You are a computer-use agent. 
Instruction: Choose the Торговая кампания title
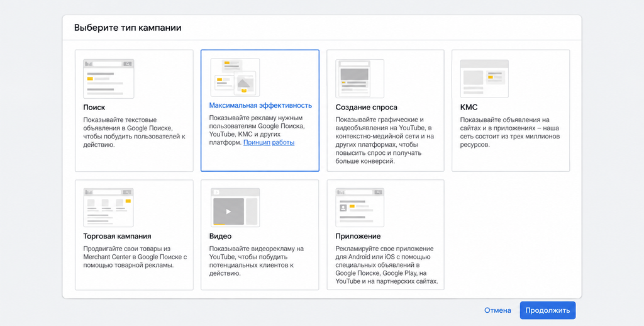(x=117, y=237)
